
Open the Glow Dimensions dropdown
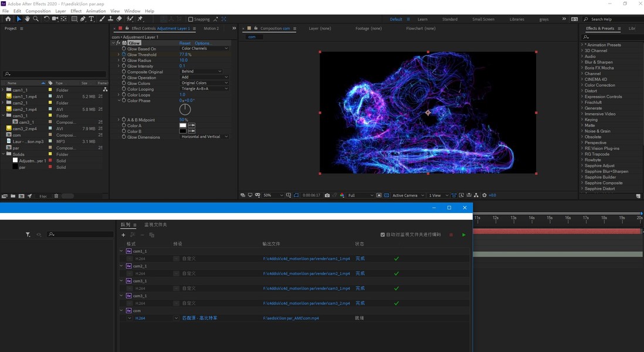tap(205, 137)
